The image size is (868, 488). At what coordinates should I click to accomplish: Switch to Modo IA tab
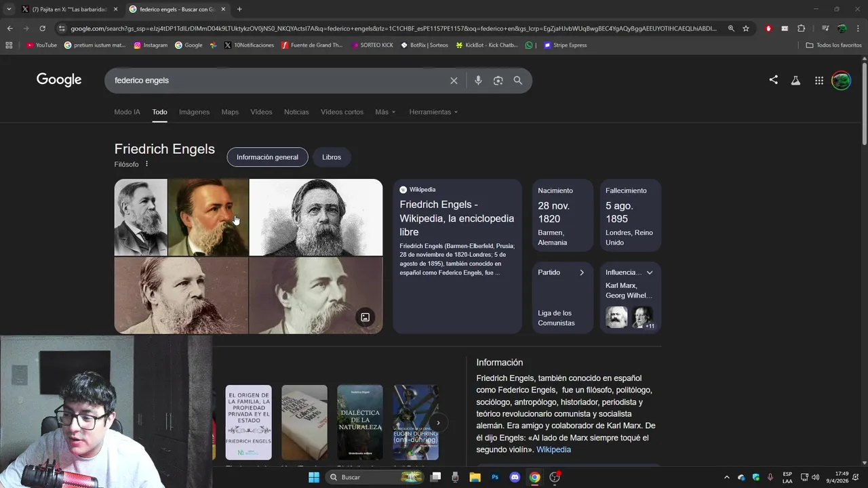(127, 112)
